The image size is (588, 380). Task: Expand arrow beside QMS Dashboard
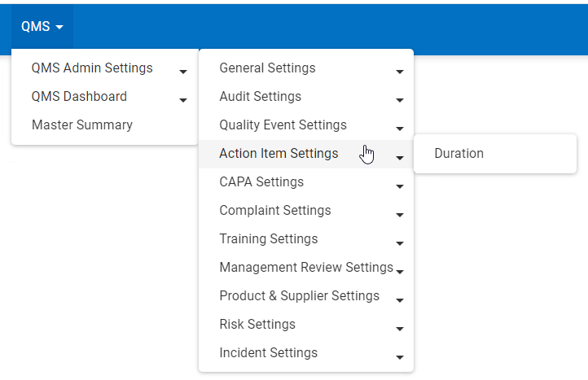coord(183,100)
